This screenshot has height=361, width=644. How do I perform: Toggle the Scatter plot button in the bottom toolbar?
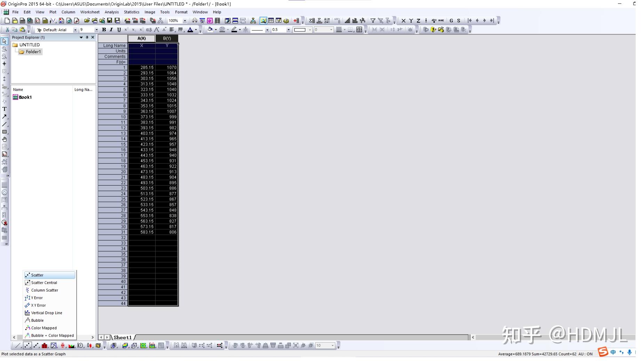pyautogui.click(x=27, y=346)
